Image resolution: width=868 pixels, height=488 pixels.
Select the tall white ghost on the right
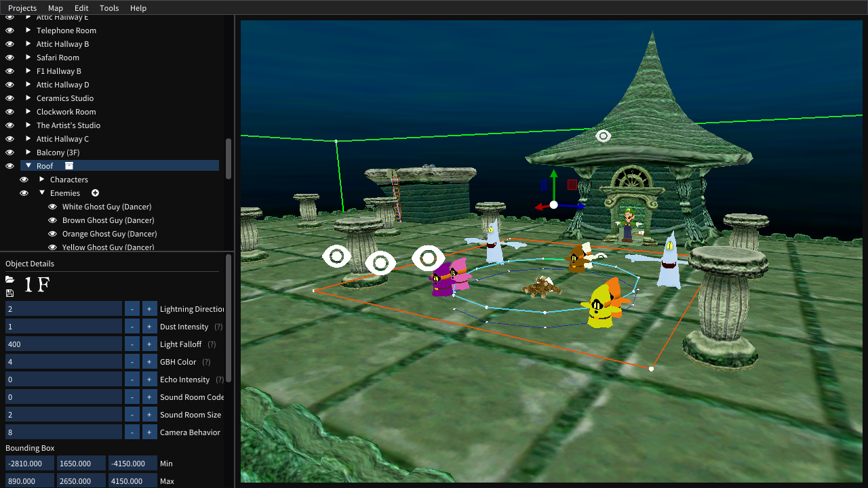coord(668,261)
